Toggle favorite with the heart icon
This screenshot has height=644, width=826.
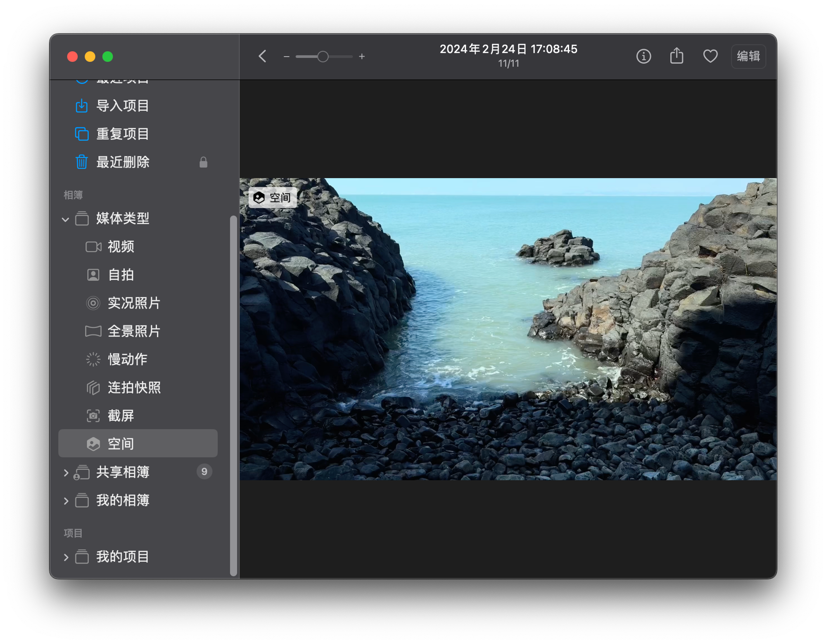[710, 56]
